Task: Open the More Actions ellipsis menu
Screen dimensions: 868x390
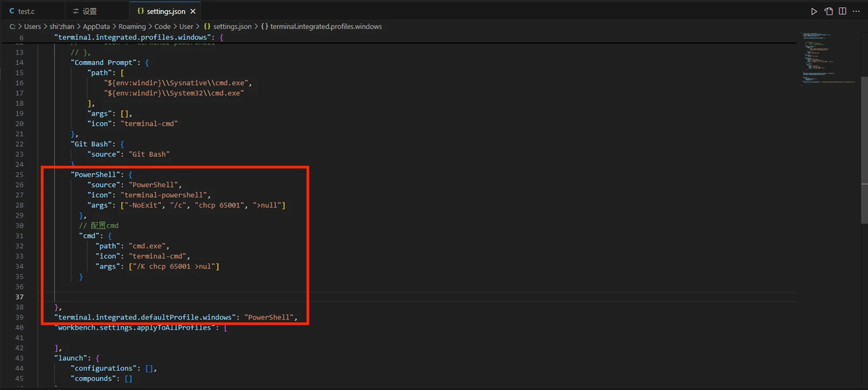Action: pos(856,11)
